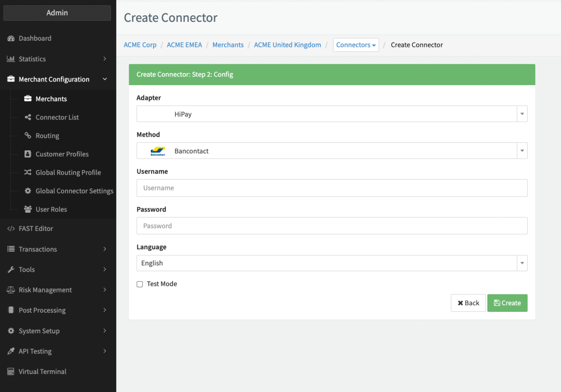Open the Language dropdown set to English
The width and height of the screenshot is (561, 392).
(x=332, y=263)
